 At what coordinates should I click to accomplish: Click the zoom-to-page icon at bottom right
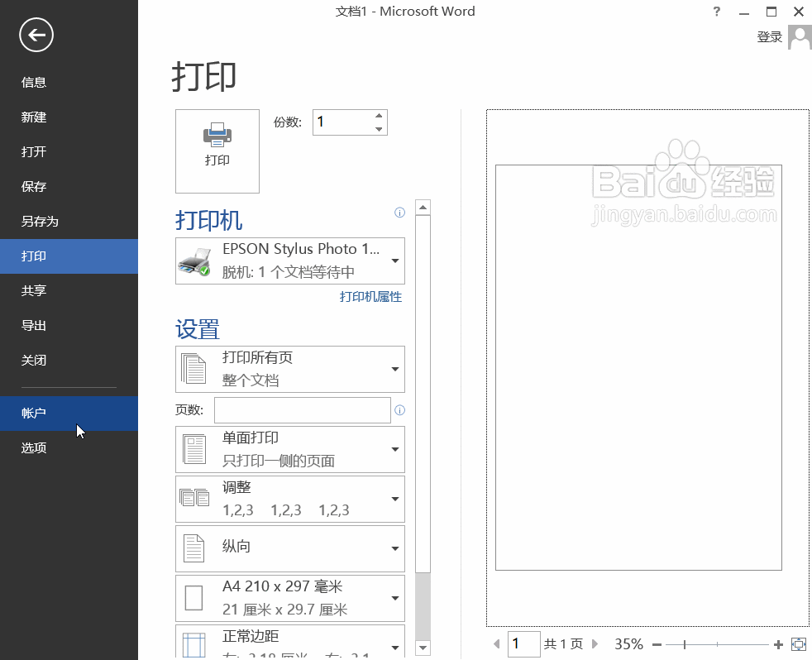tap(799, 644)
